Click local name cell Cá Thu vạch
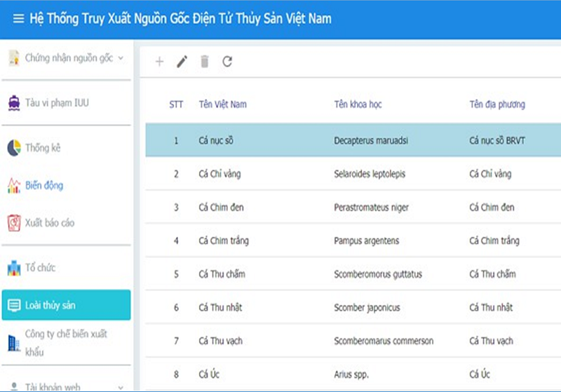This screenshot has height=392, width=561. pos(491,341)
